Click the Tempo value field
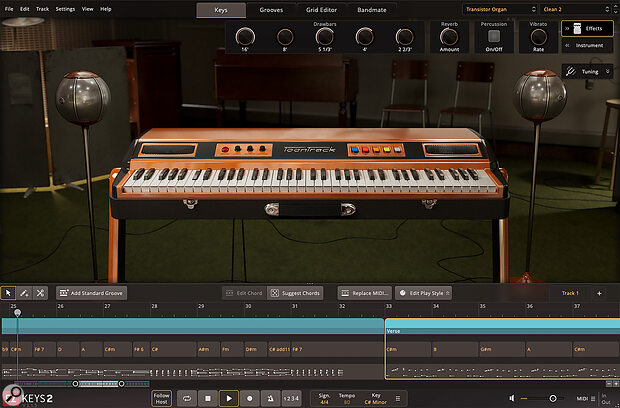 347,402
